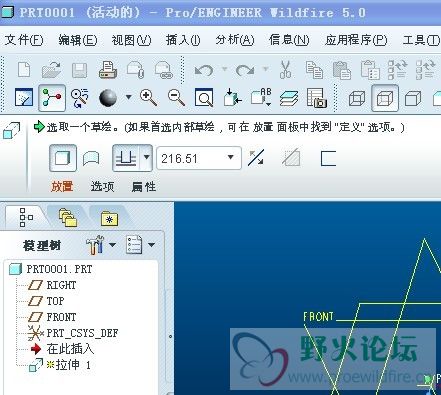Open the sphere appearance dropdown arrow
441x395 pixels.
(x=128, y=97)
